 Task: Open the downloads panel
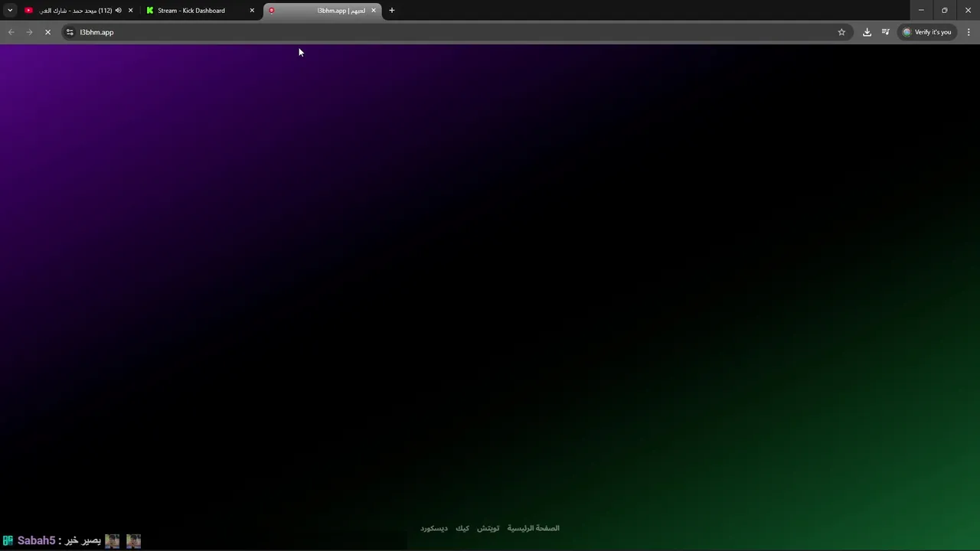[867, 32]
